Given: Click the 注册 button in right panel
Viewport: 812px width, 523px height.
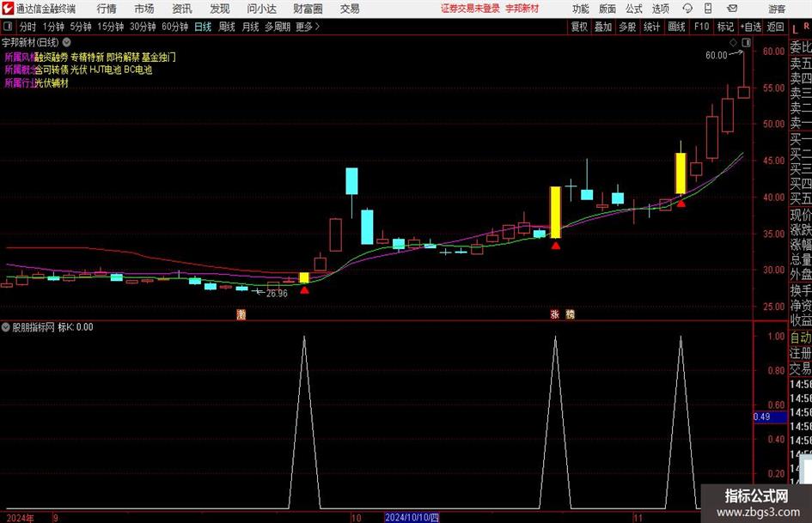Looking at the screenshot, I should pos(801,353).
